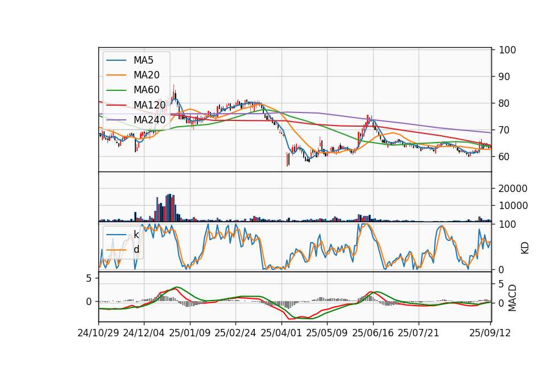
Task: Click the 25/04/01 date axis label
Action: 281,333
